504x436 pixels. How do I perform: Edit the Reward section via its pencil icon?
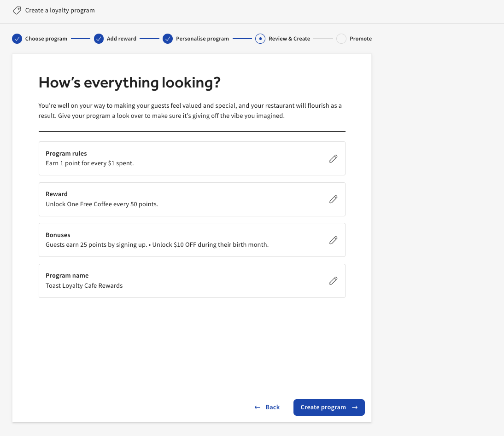pyautogui.click(x=333, y=199)
